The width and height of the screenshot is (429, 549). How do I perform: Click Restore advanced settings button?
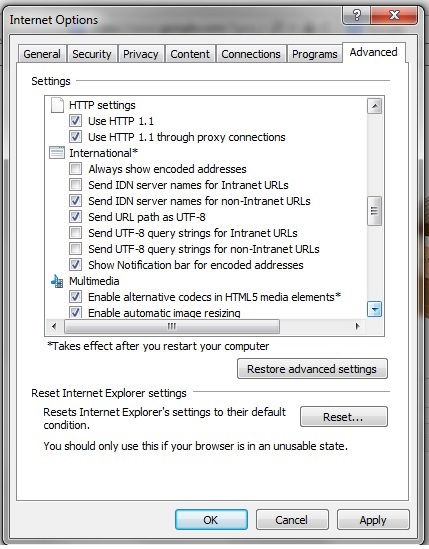pos(312,369)
